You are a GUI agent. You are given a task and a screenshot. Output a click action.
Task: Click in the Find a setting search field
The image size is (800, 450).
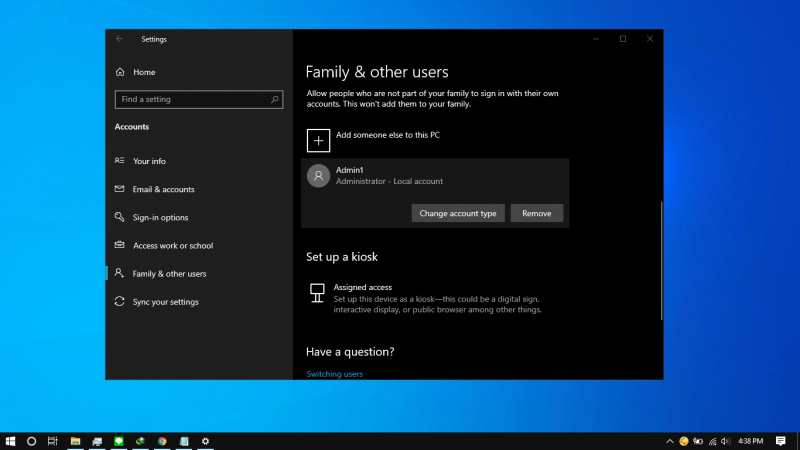coord(199,99)
